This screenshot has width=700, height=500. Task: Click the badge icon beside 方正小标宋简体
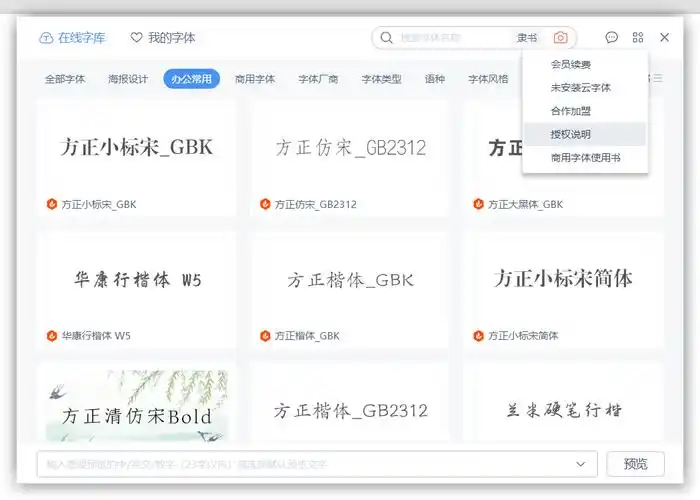479,335
